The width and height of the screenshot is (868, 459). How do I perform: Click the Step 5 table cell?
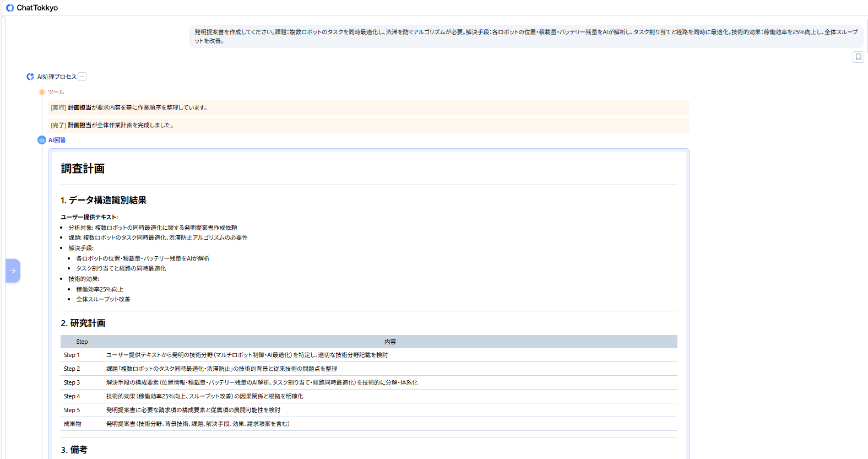pyautogui.click(x=82, y=410)
